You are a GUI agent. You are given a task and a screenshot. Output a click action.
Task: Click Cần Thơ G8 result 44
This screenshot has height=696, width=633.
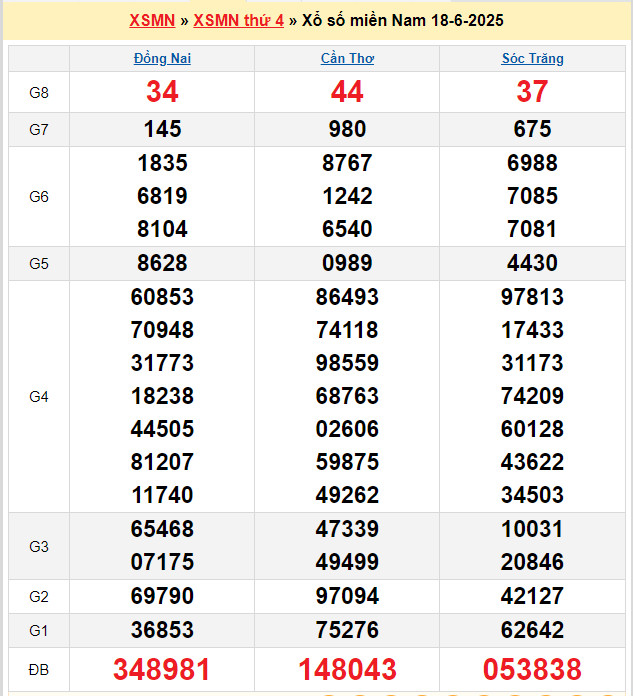coord(347,92)
